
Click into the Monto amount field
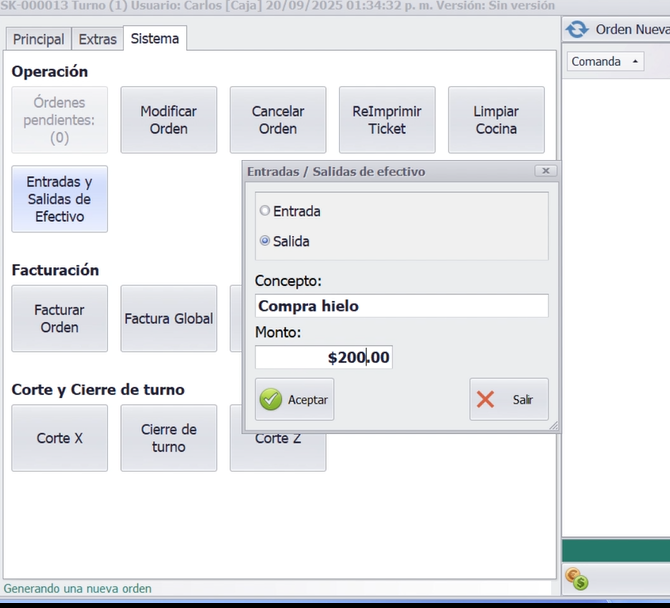coord(323,357)
